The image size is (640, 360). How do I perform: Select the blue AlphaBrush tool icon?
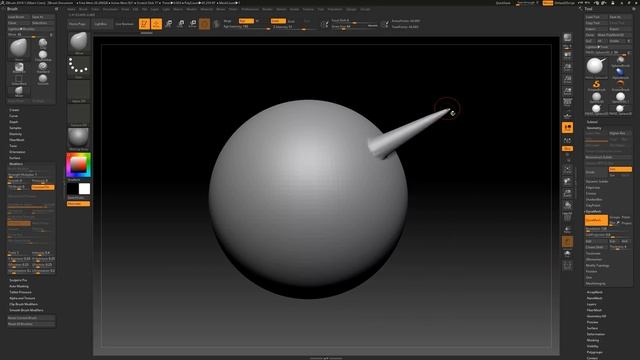(x=620, y=73)
